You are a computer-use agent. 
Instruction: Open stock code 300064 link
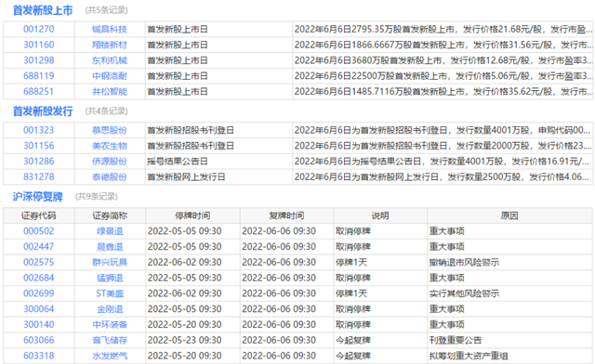[x=39, y=309]
